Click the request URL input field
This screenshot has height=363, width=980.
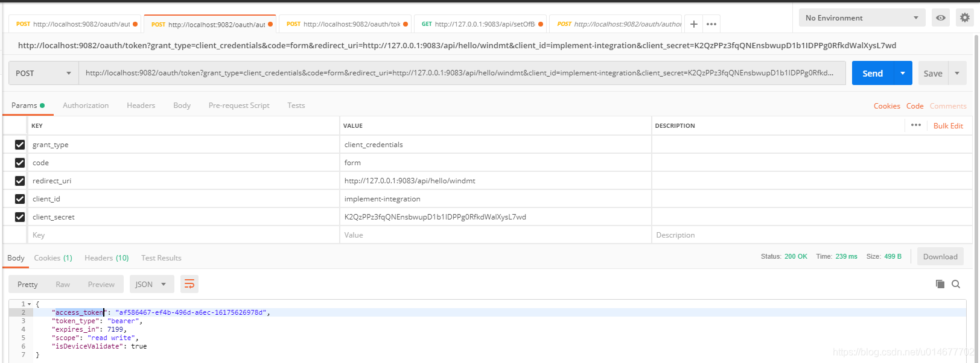pyautogui.click(x=462, y=73)
